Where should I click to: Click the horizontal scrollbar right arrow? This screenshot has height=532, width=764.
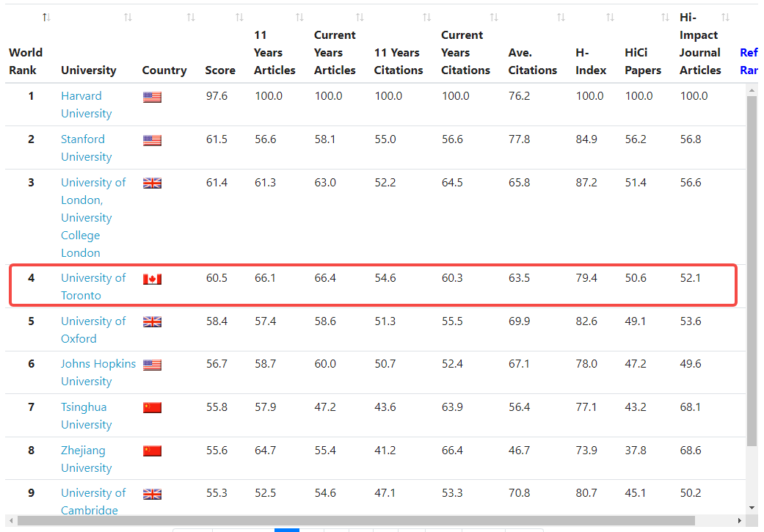point(740,520)
